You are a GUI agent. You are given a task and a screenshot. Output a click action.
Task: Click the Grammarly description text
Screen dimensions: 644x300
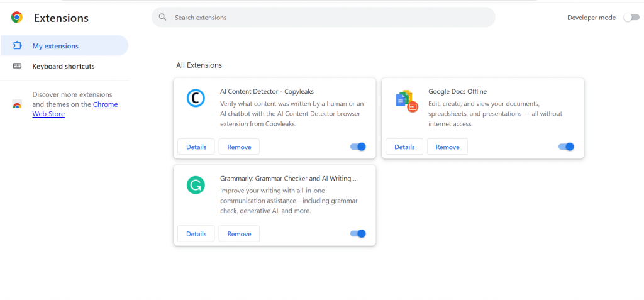289,201
